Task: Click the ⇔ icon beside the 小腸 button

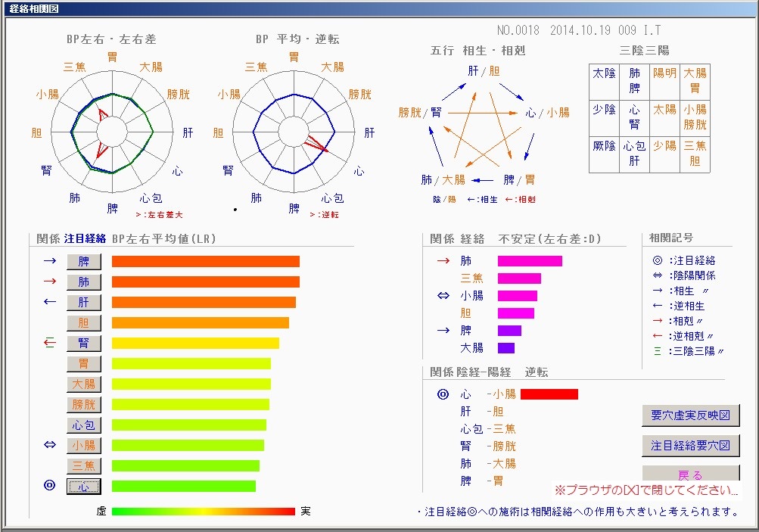Action: coord(50,445)
